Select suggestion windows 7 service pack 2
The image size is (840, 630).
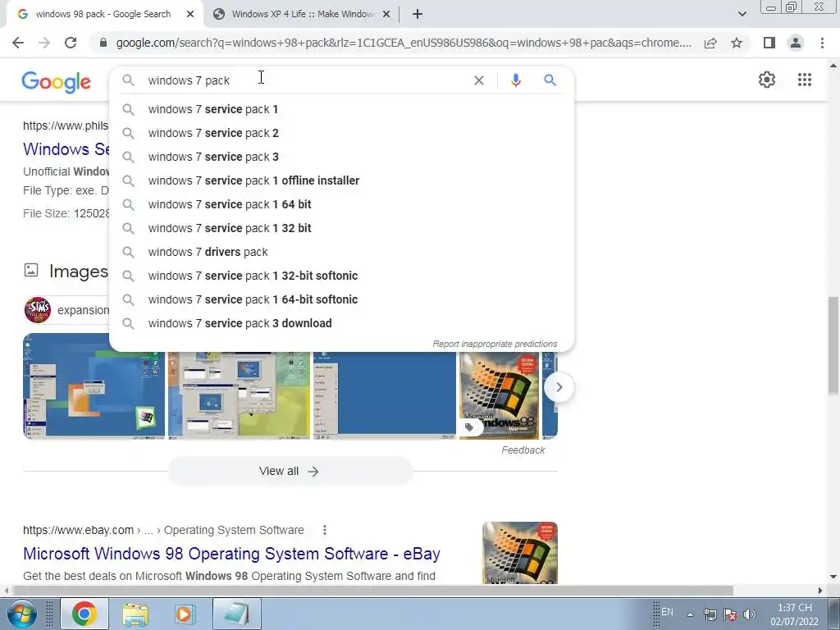[x=341, y=133]
